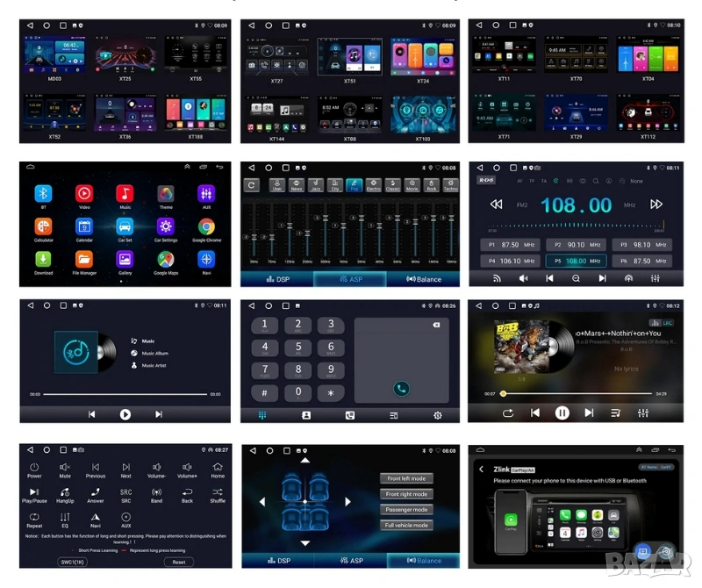The width and height of the screenshot is (702, 588).
Task: Select the Pop equalizer preset
Action: click(355, 185)
